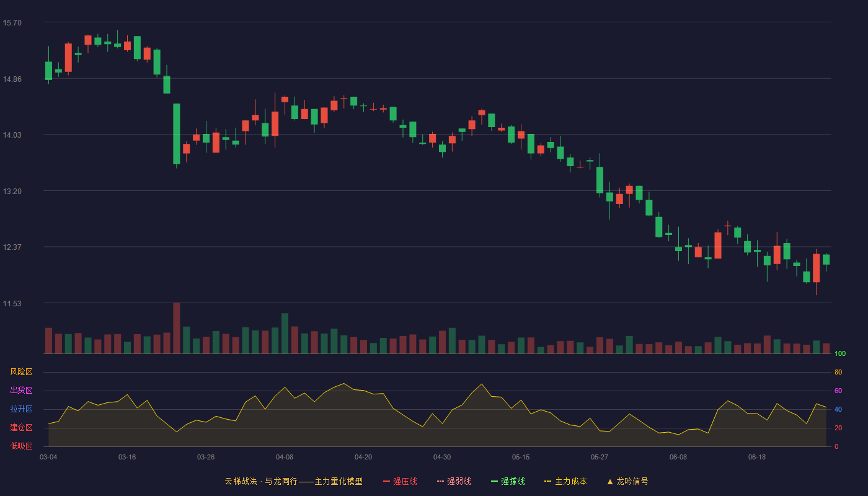Viewport: 868px width, 496px height.
Task: Click the 11.53 price axis label
Action: 12,304
